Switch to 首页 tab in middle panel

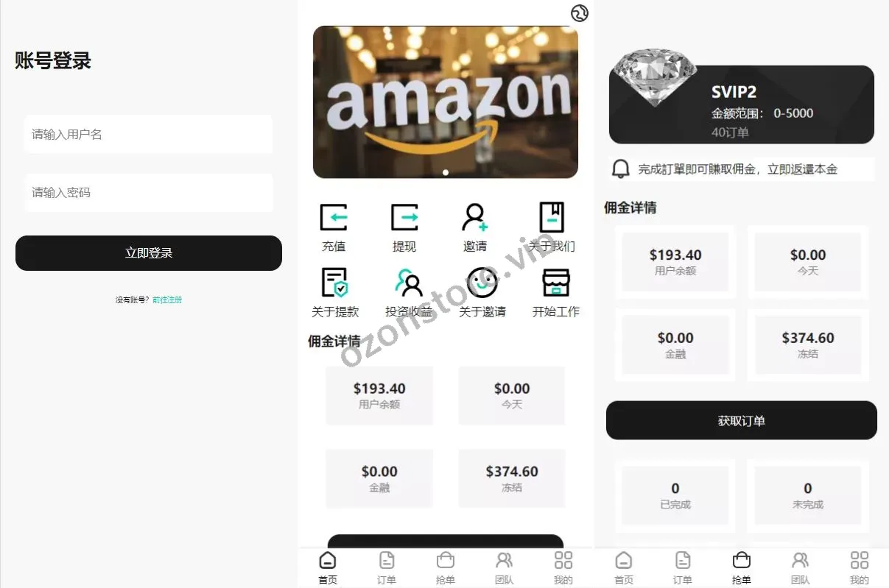[328, 567]
